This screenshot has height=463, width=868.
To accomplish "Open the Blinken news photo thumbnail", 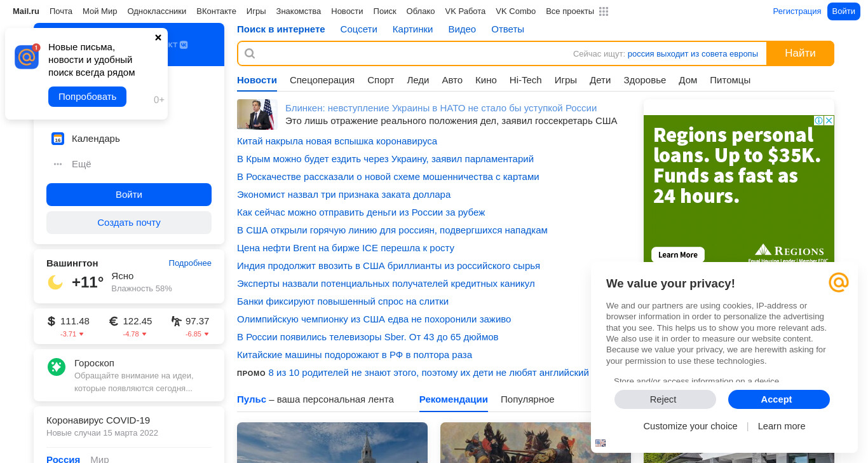I will pyautogui.click(x=257, y=114).
